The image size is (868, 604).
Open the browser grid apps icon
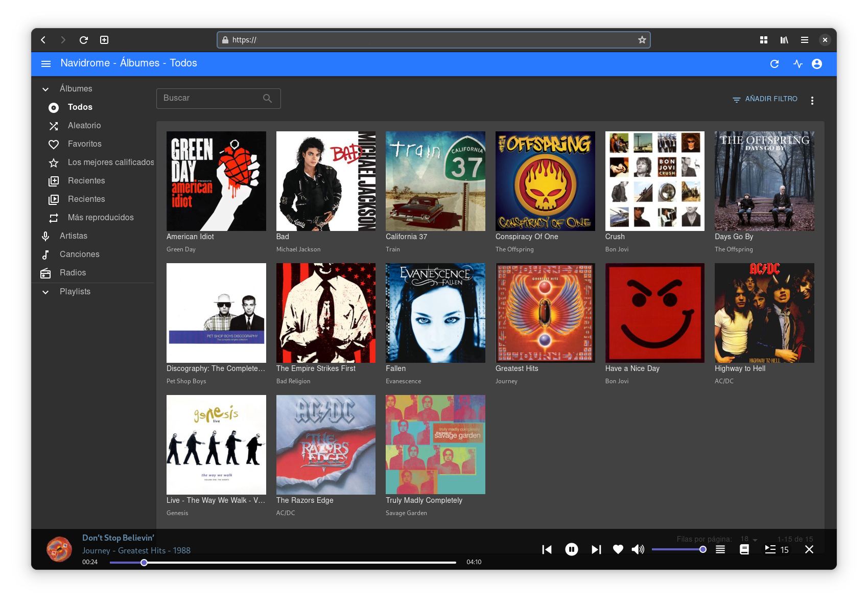click(764, 40)
